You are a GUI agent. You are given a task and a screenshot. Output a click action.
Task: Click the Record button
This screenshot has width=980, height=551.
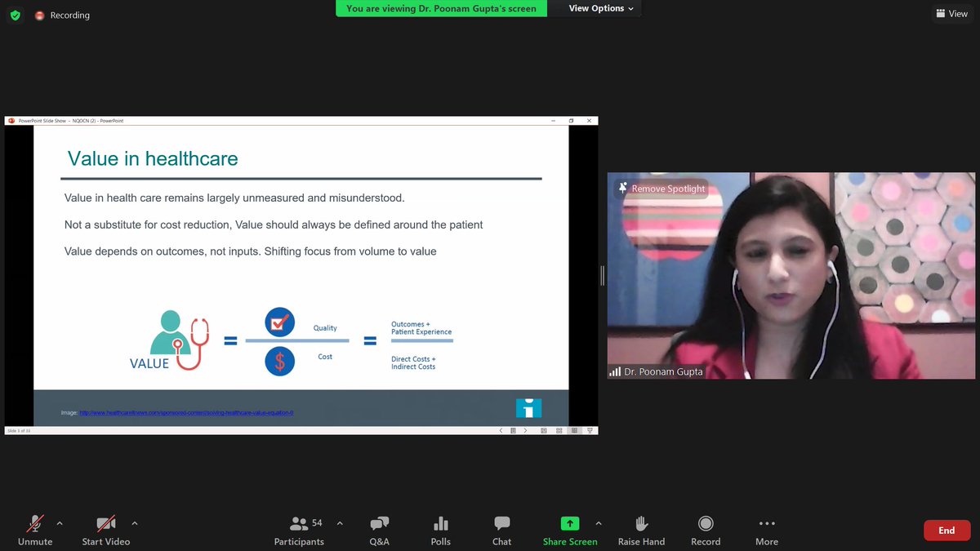tap(706, 531)
